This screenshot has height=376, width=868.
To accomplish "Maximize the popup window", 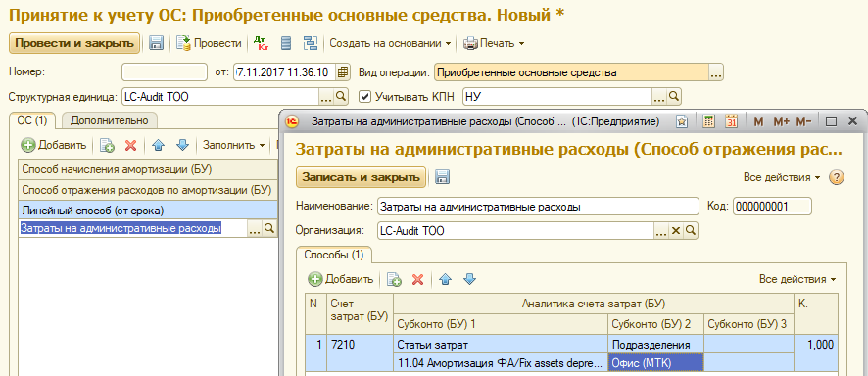I will pyautogui.click(x=831, y=121).
